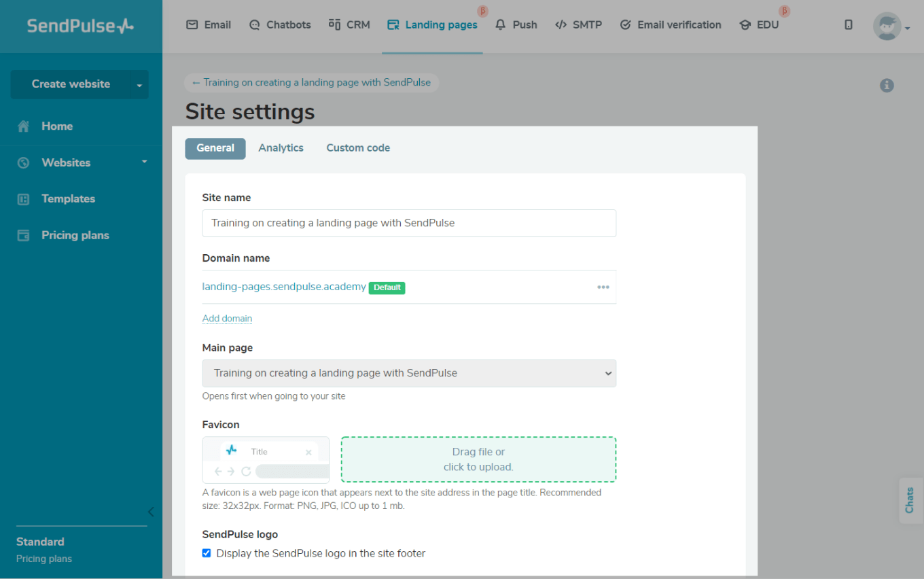Image resolution: width=924 pixels, height=579 pixels.
Task: Click the Standard plan label
Action: coord(40,542)
